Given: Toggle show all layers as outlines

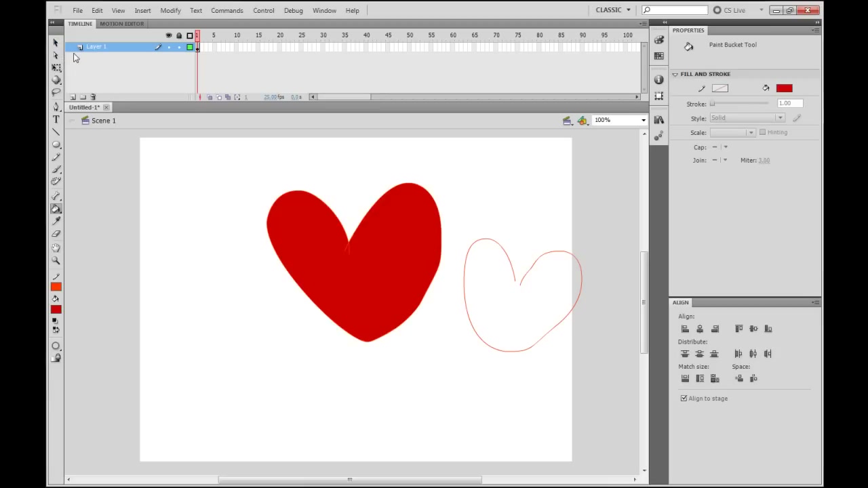Looking at the screenshot, I should [189, 36].
